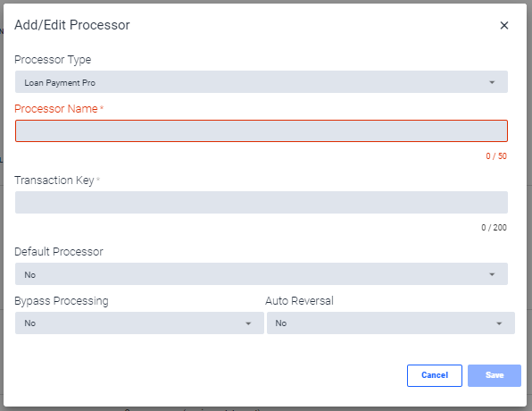Click the Add/Edit Processor dialog title

click(x=72, y=25)
